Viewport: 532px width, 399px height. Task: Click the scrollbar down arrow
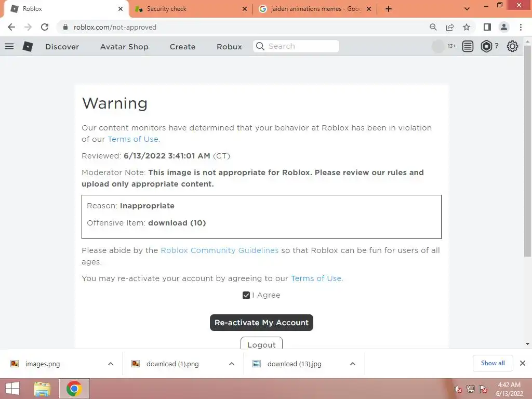[527, 344]
